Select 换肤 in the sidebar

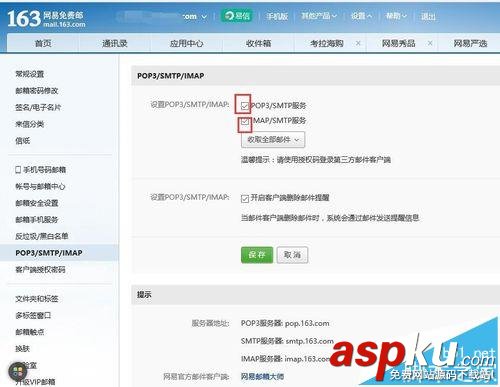click(x=22, y=349)
